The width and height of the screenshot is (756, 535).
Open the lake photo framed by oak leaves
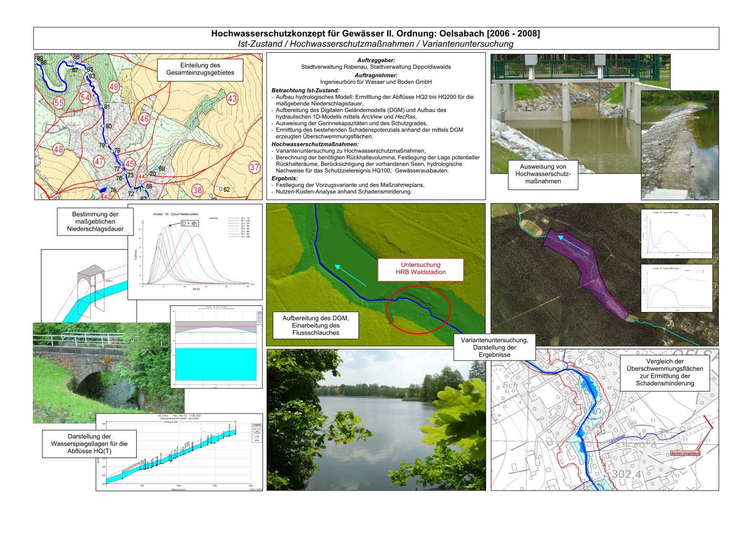[x=376, y=419]
